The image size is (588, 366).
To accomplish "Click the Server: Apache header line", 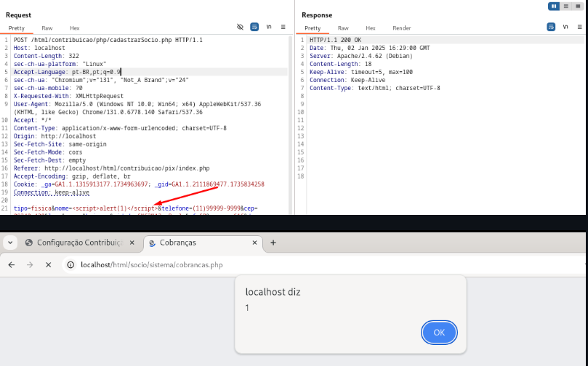I will [361, 56].
